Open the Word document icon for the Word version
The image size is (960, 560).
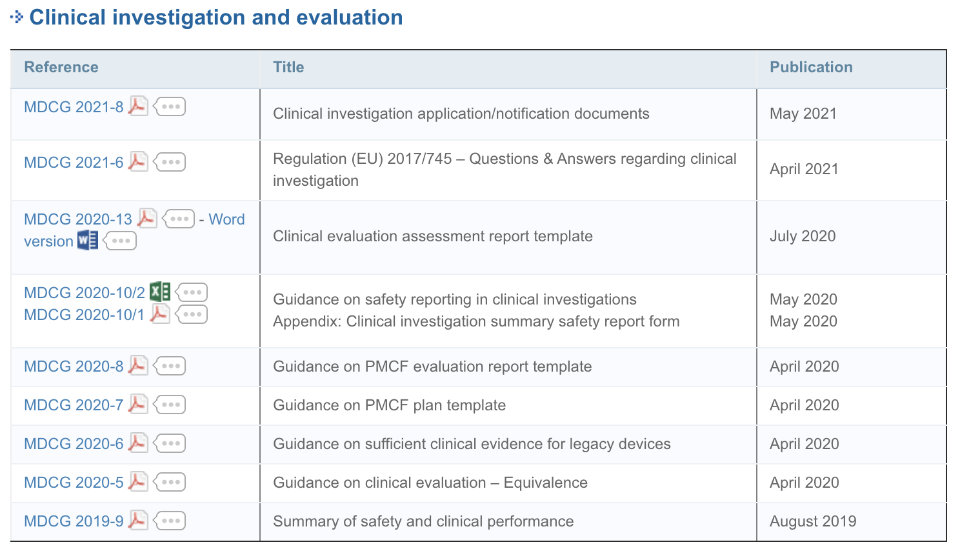tap(87, 240)
